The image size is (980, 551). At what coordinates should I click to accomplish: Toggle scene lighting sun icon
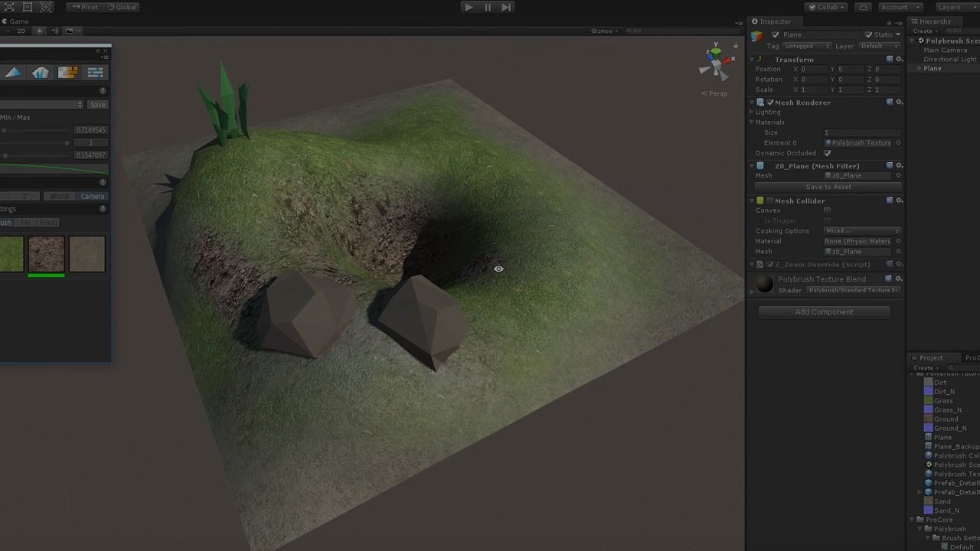point(40,31)
